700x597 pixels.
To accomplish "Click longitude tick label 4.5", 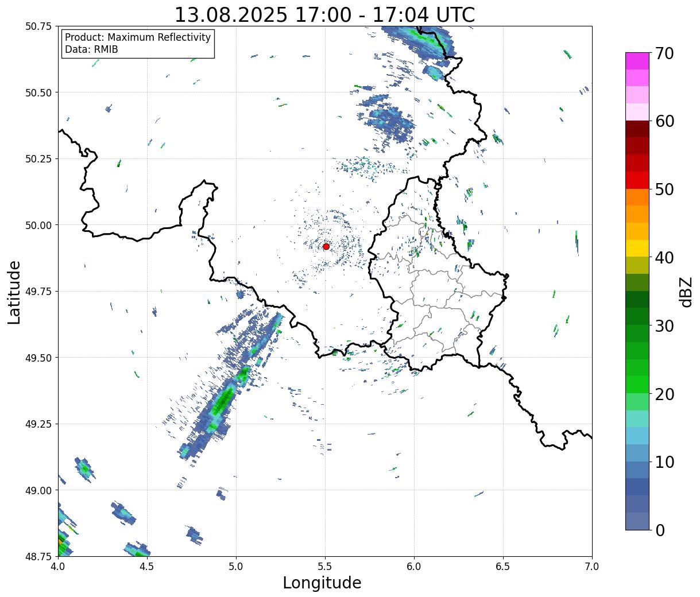I will point(147,567).
